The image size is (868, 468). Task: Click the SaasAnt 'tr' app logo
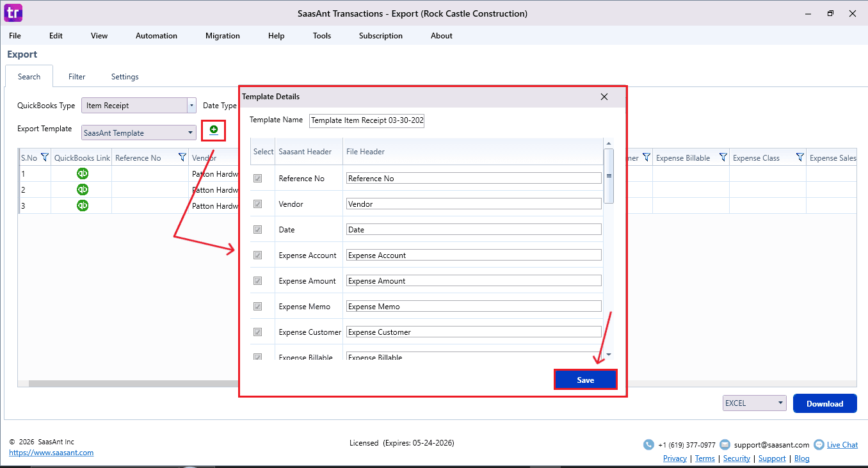pyautogui.click(x=13, y=13)
